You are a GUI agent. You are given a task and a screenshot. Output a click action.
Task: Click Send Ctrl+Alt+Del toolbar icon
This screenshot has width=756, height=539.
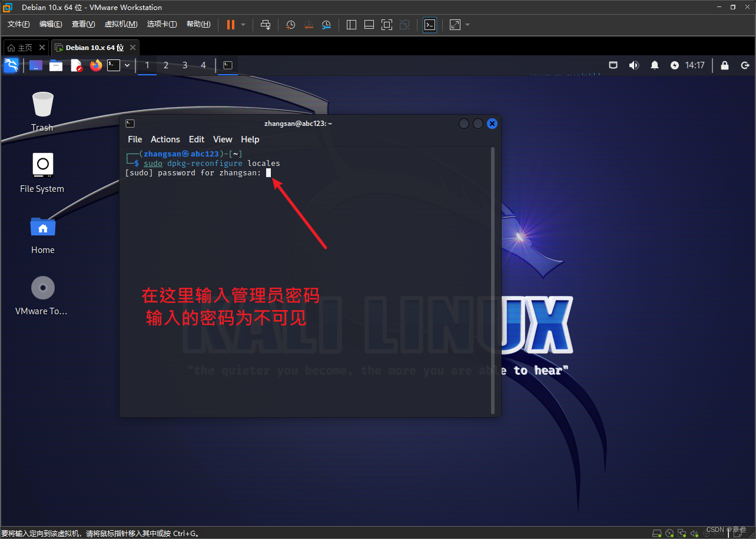266,24
